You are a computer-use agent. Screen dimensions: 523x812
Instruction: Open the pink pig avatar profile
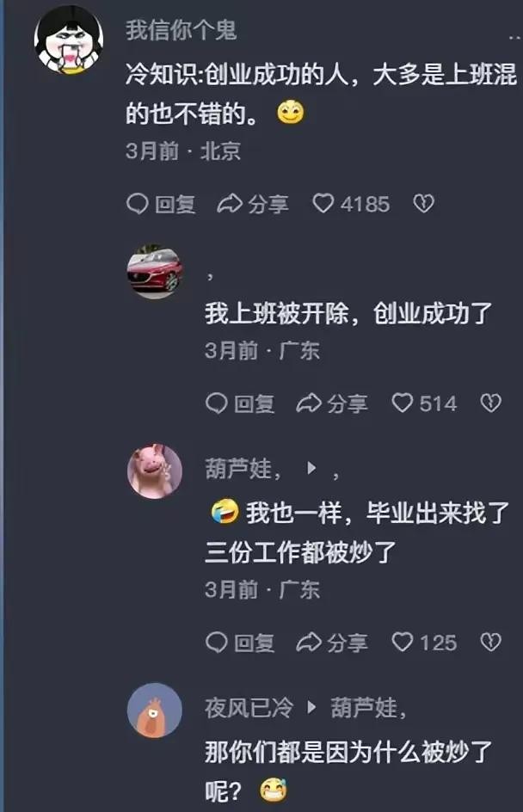tap(155, 471)
